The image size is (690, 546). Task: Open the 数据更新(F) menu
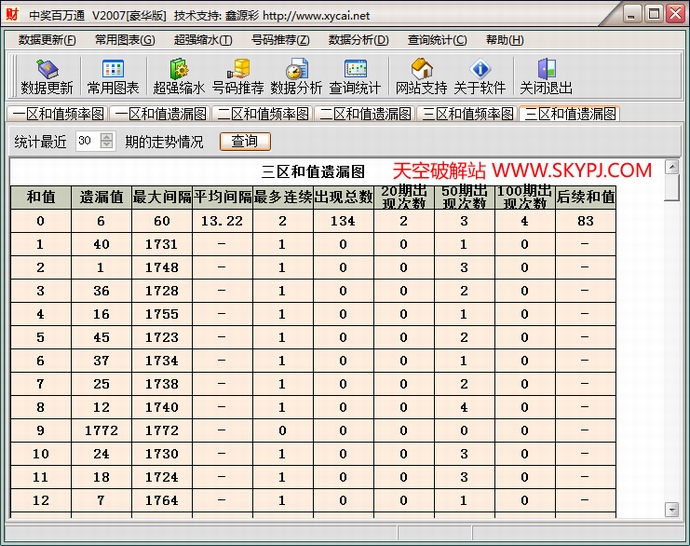point(47,40)
